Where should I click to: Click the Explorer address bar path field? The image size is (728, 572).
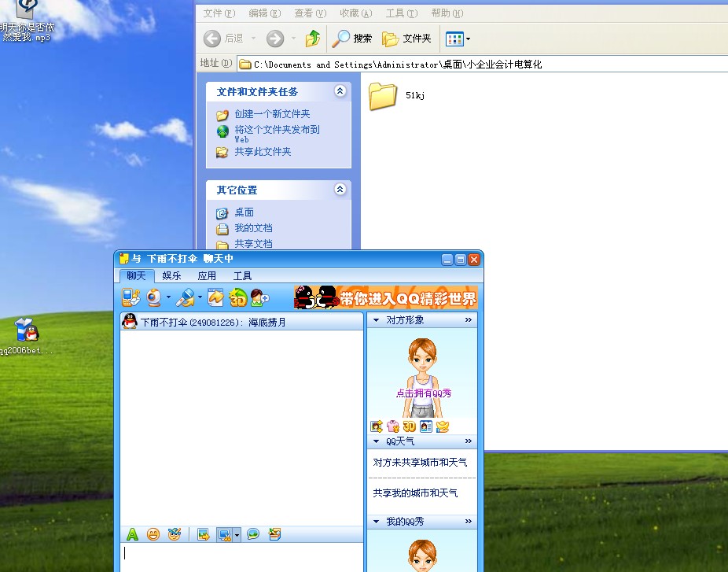point(483,64)
